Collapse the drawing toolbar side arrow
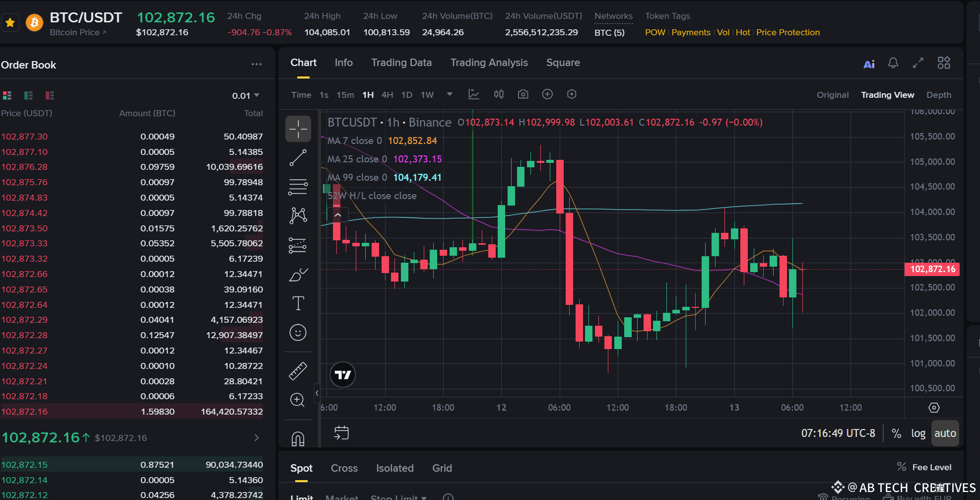980x500 pixels. [x=317, y=393]
